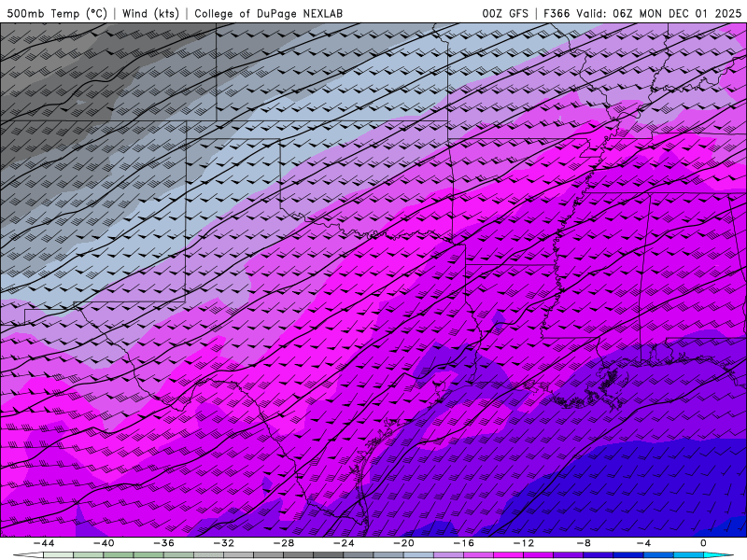
Task: Click the -44 colorbar label
Action: 44,543
